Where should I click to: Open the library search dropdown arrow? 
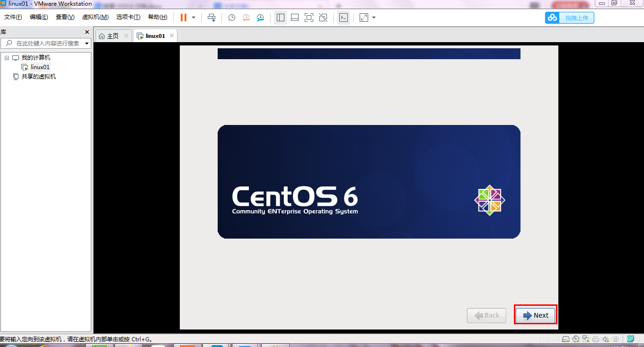[x=87, y=44]
